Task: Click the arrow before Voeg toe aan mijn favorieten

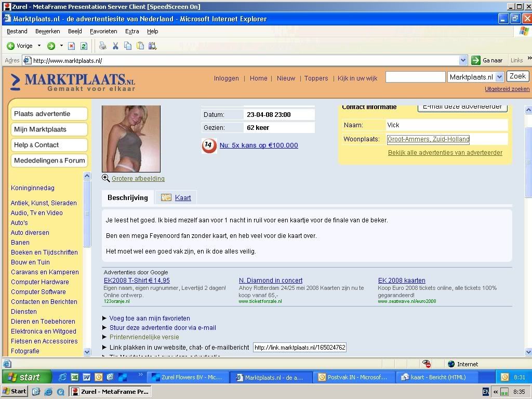Action: 104,318
